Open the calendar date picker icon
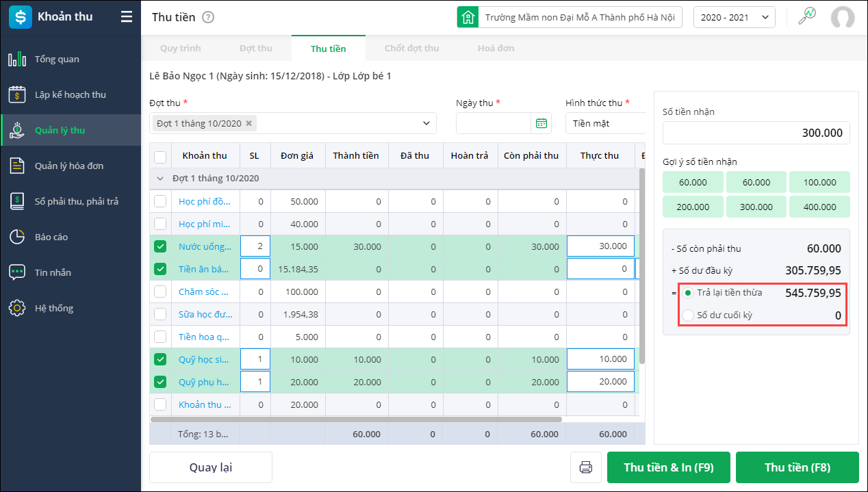Screen dimensions: 868x492 pos(541,123)
